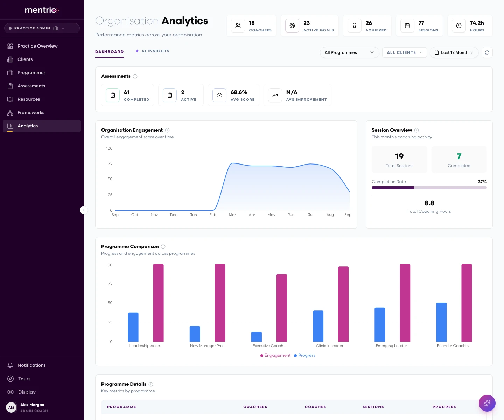This screenshot has width=504, height=420.
Task: Click the average score gauge icon
Action: pyautogui.click(x=219, y=95)
